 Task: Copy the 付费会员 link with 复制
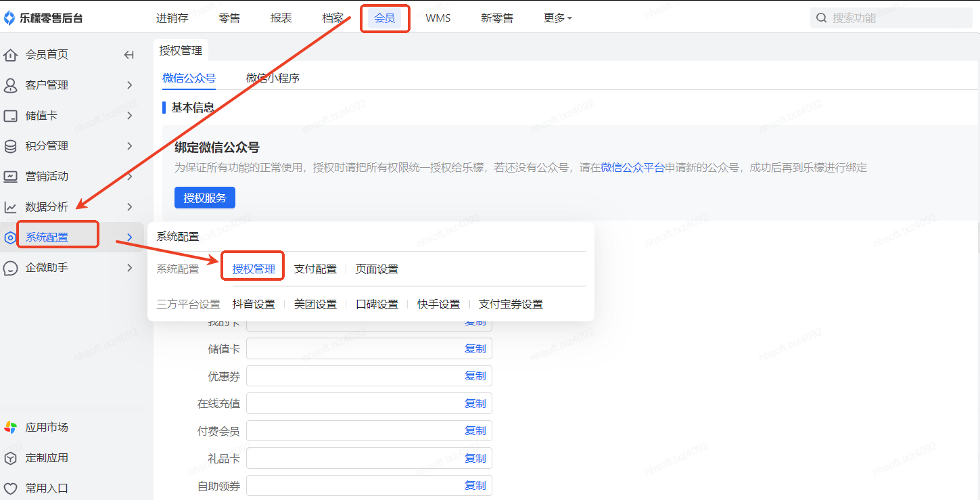[x=475, y=430]
